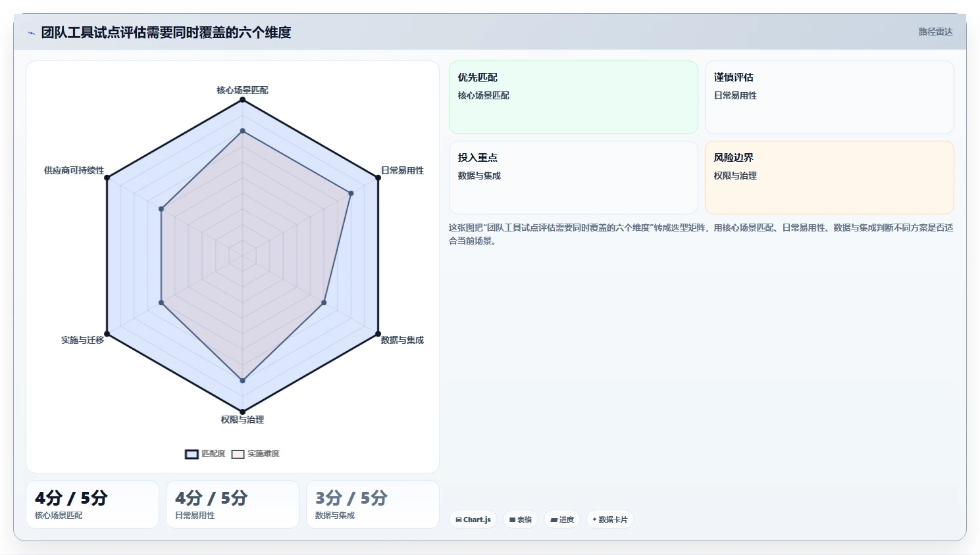Screen dimensions: 980x555
Task: Open the 优先匹配 card
Action: (x=573, y=97)
